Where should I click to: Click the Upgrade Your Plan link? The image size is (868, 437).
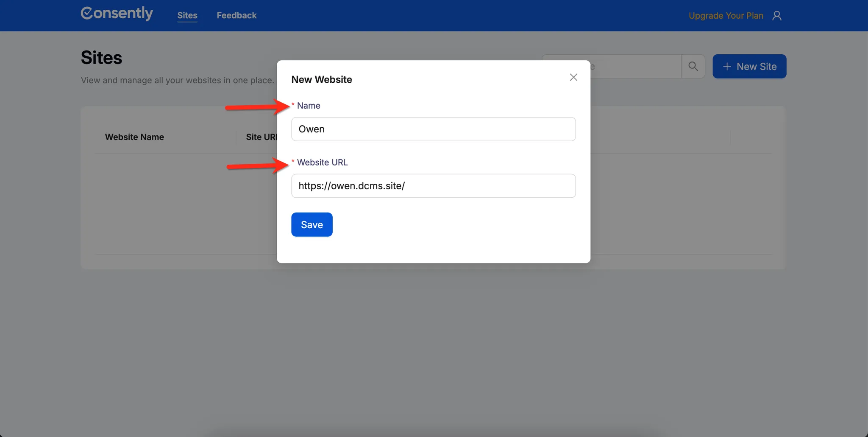click(726, 16)
